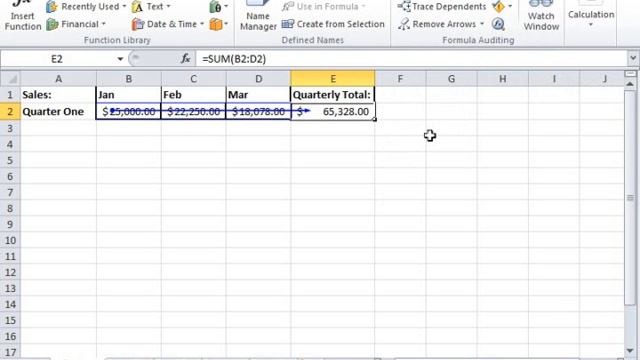Screen dimensions: 640x360
Task: Open the Name Box dropdown arrow
Action: coord(120,59)
